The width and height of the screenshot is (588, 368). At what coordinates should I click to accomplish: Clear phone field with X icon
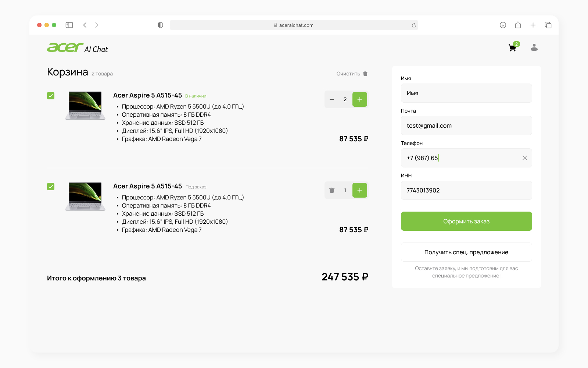[x=524, y=158]
